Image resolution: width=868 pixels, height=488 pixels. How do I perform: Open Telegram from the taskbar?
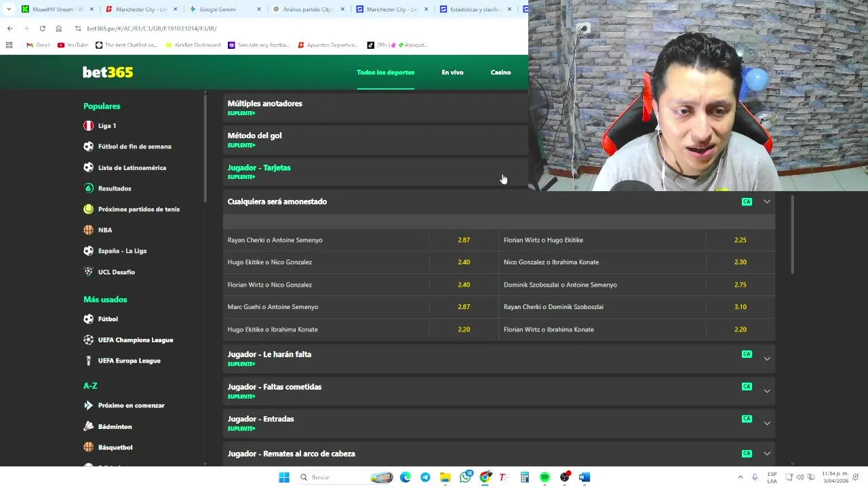point(425,477)
